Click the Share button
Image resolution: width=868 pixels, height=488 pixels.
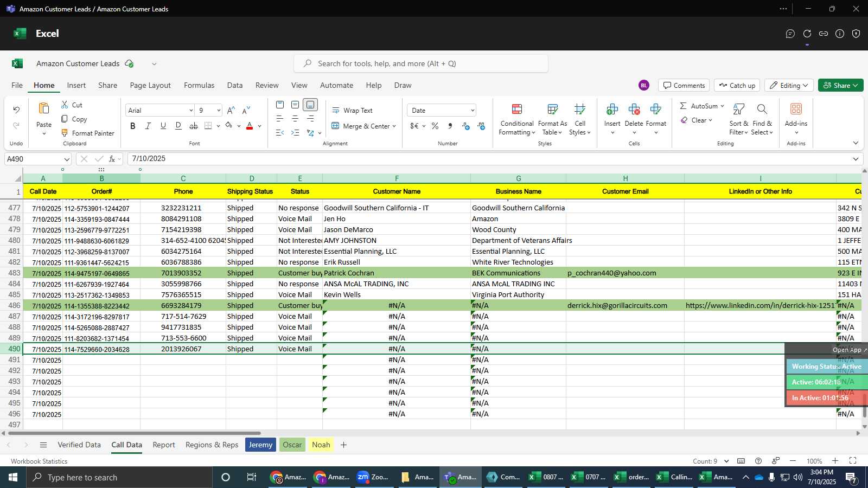tap(840, 85)
